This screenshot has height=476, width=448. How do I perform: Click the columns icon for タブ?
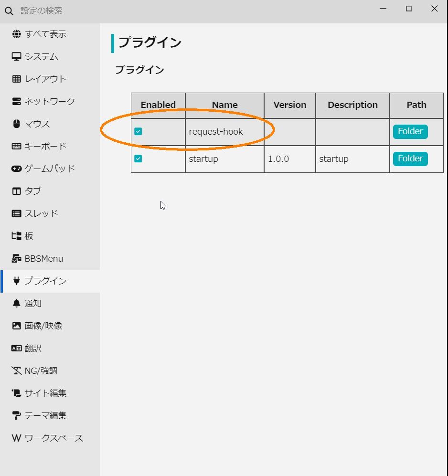[x=16, y=191]
